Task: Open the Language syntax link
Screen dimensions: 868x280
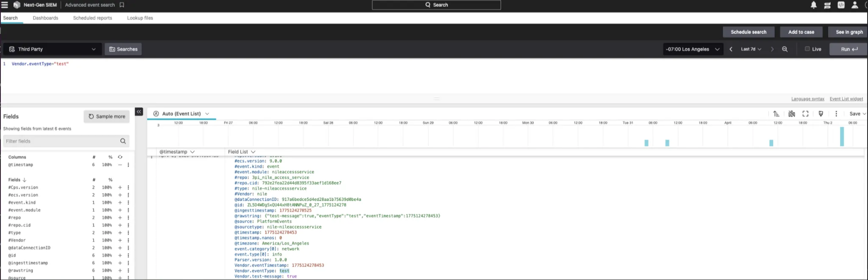Action: pyautogui.click(x=807, y=99)
